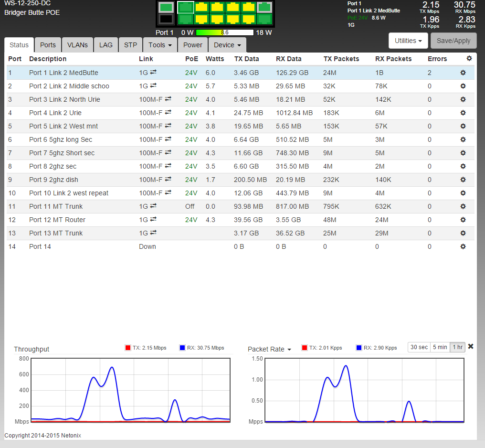Viewport: 485px width, 448px height.
Task: Expand the Tools dropdown menu
Action: [x=160, y=45]
